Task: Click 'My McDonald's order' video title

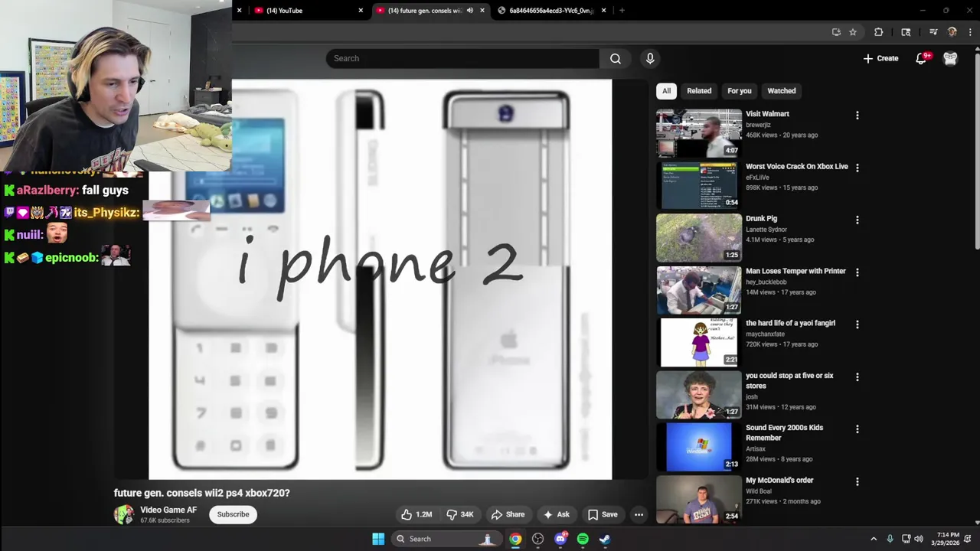Action: [779, 481]
